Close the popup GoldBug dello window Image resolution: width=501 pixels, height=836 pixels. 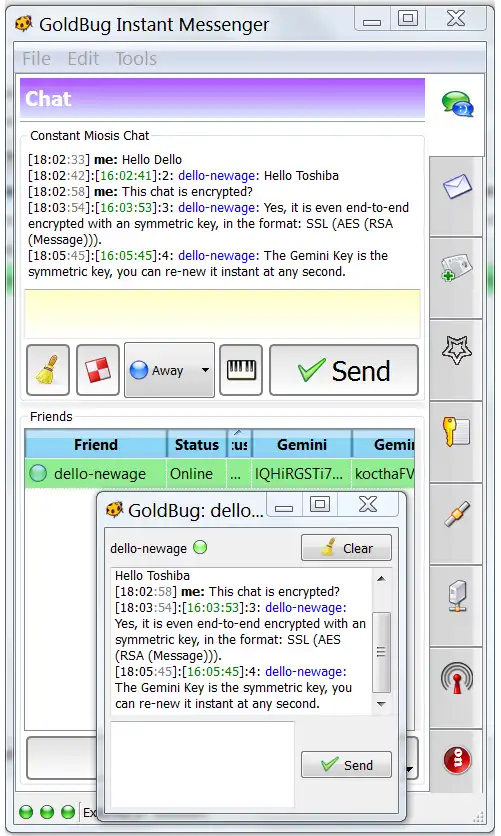click(368, 504)
